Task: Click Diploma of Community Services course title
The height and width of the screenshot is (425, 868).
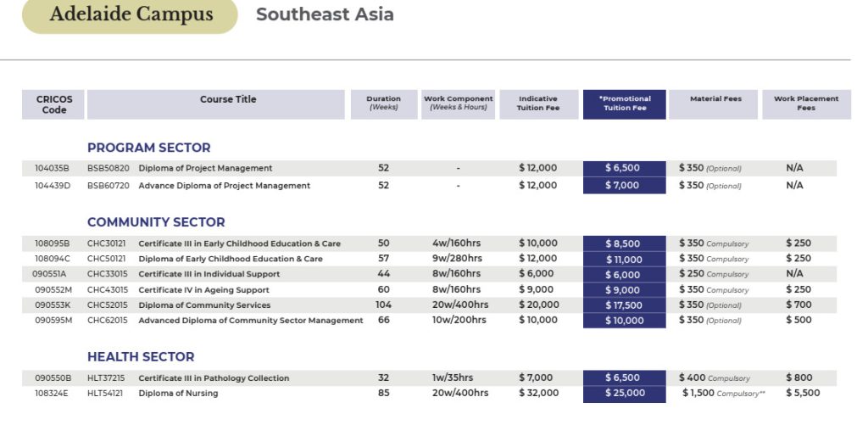Action: click(x=204, y=305)
